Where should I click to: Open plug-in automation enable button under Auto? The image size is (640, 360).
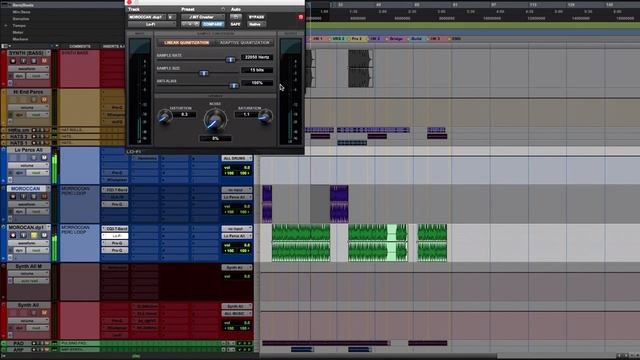tap(236, 17)
